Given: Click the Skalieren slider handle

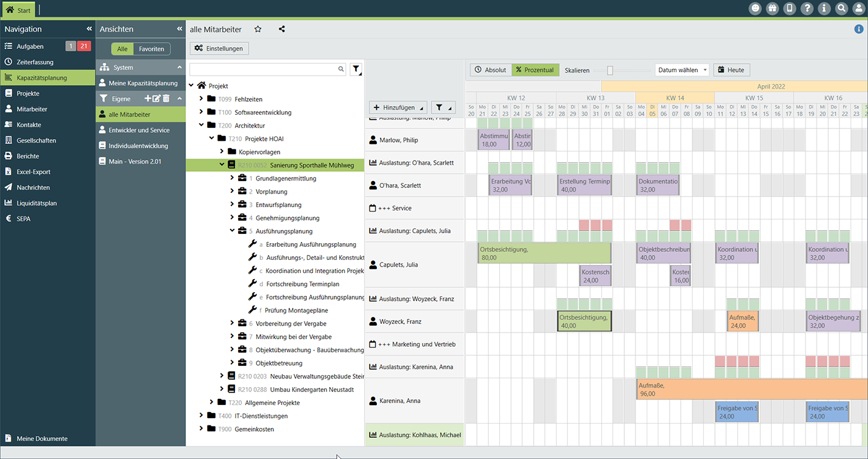Looking at the screenshot, I should click(x=610, y=70).
